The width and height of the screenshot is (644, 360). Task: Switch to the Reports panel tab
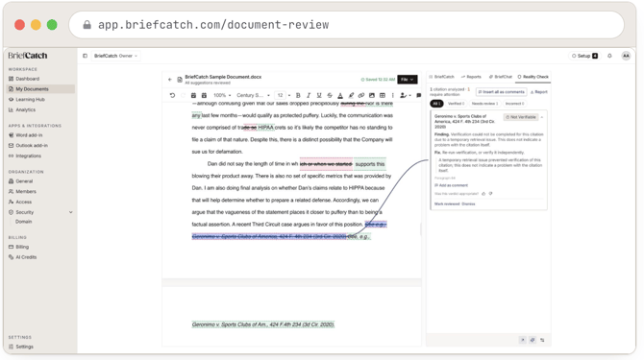pos(471,77)
